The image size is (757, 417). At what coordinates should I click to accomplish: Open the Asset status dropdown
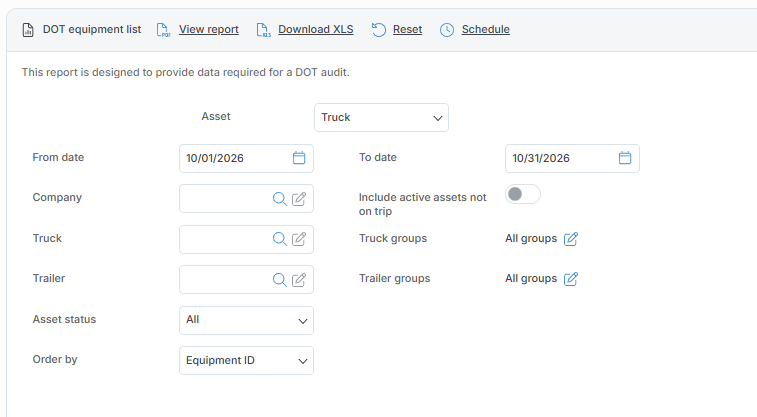point(246,320)
